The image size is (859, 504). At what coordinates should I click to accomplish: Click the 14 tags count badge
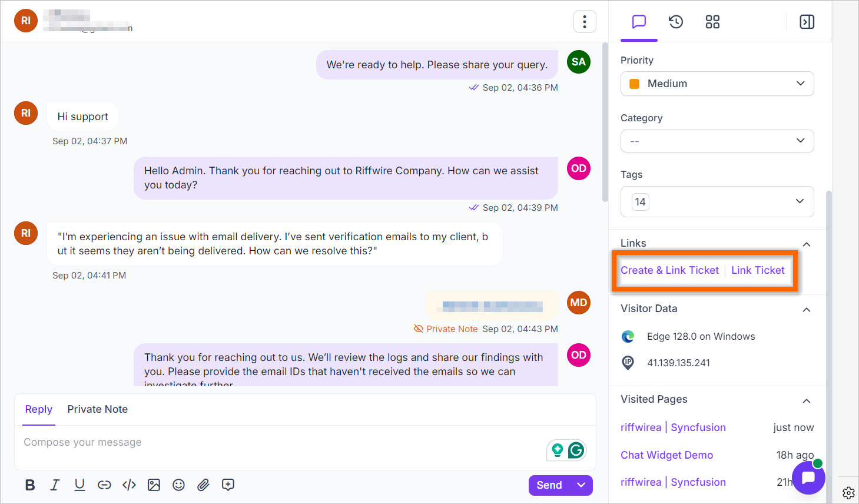[x=640, y=202]
